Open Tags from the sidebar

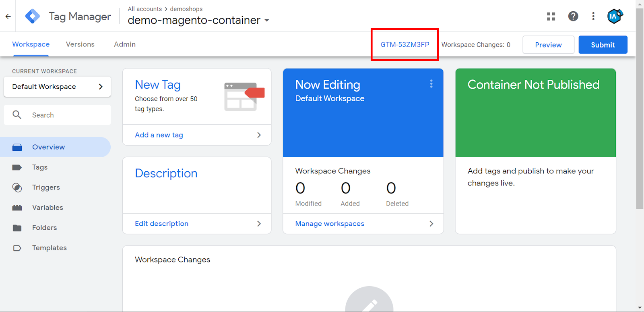click(39, 167)
